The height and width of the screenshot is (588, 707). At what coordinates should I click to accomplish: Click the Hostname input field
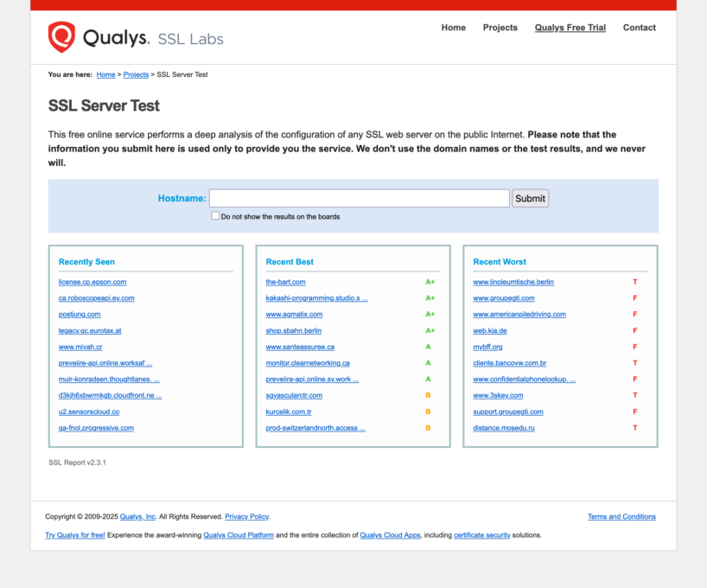pyautogui.click(x=359, y=198)
